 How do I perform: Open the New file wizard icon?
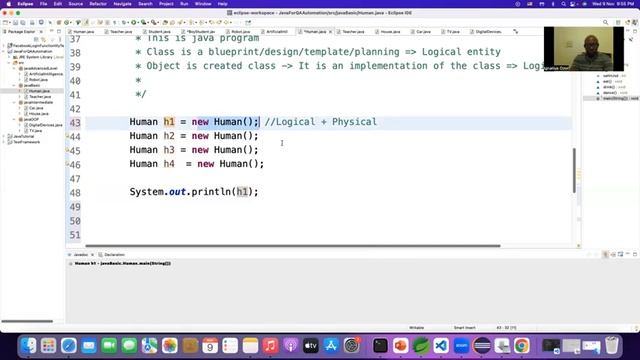click(x=6, y=22)
